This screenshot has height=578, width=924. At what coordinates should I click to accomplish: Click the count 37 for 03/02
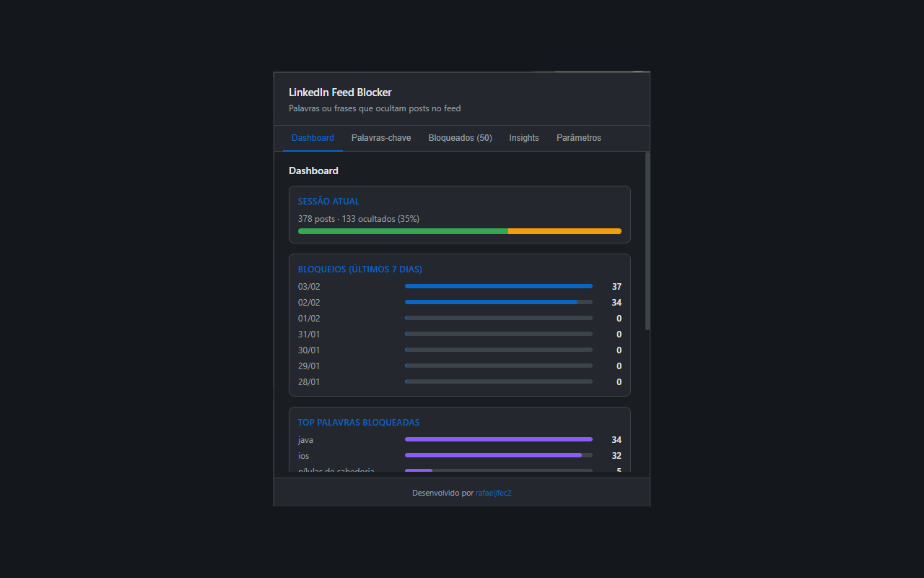(616, 287)
